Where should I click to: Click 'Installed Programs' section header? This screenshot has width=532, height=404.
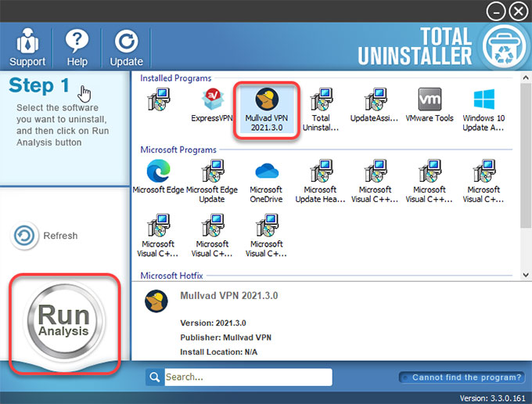tap(176, 78)
